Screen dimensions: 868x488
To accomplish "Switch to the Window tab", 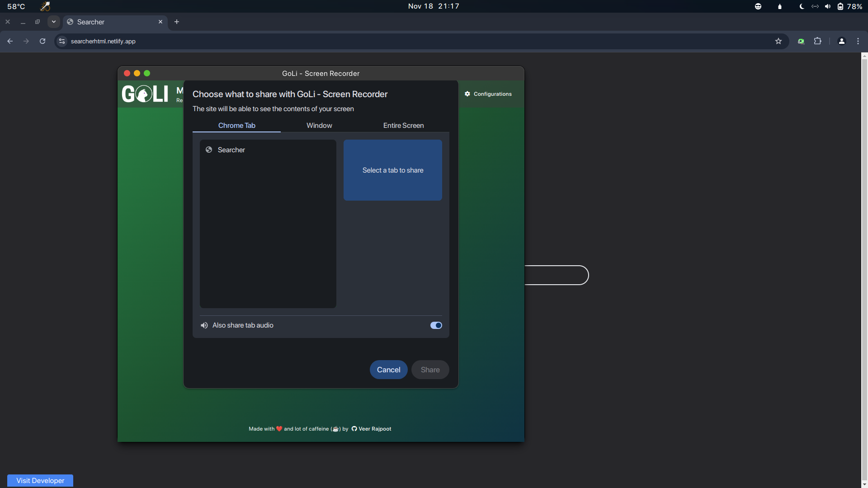I will click(x=319, y=126).
